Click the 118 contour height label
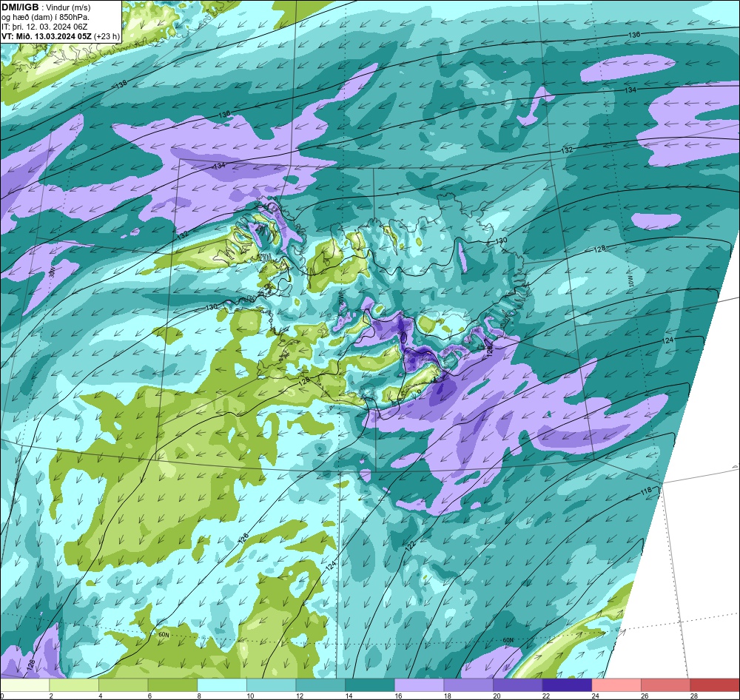 coord(646,491)
